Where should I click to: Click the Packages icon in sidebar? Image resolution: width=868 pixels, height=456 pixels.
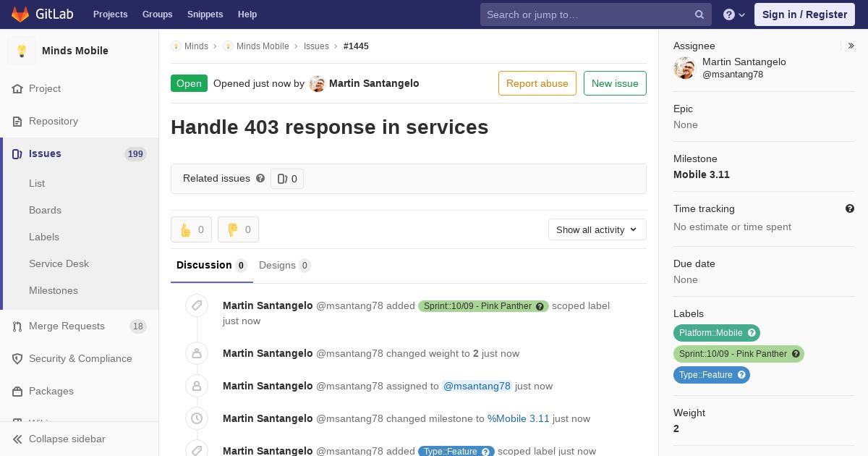[17, 391]
